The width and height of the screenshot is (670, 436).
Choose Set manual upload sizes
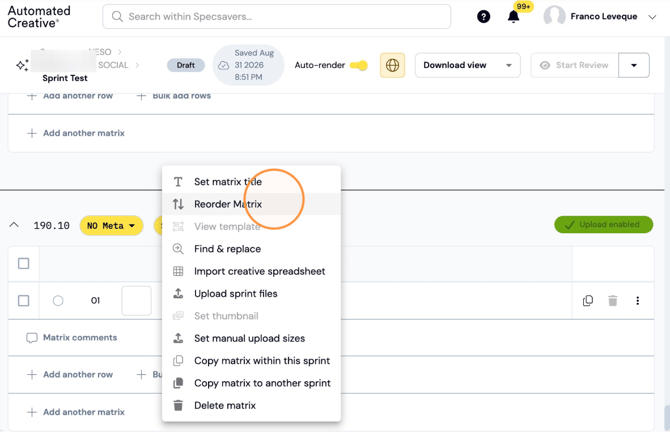[251, 338]
